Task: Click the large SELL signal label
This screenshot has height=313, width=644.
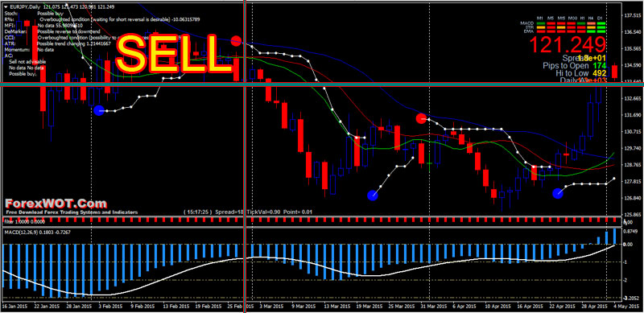Action: 169,54
